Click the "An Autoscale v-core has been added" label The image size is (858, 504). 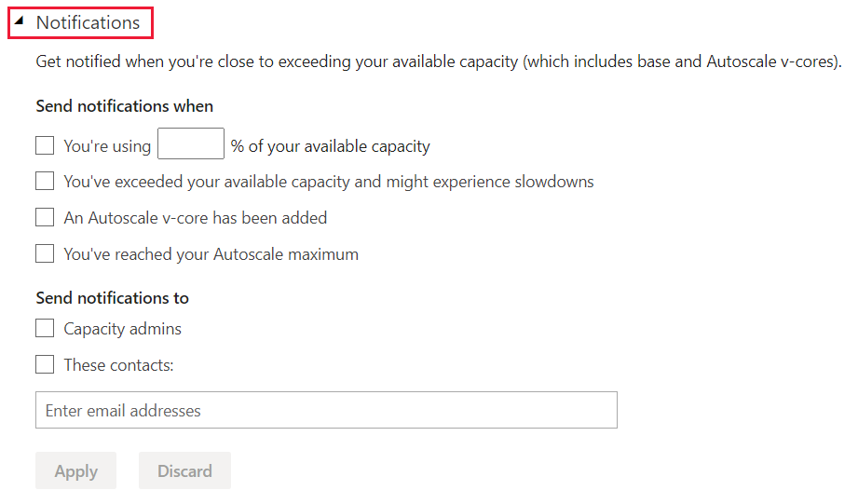(195, 218)
